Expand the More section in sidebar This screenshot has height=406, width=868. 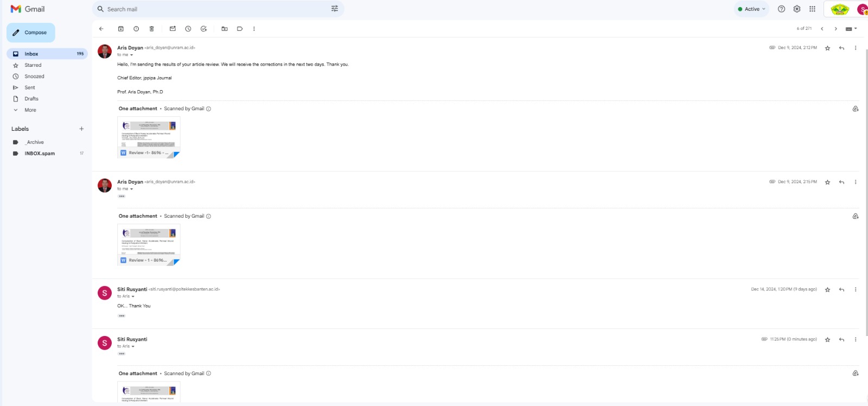(30, 110)
